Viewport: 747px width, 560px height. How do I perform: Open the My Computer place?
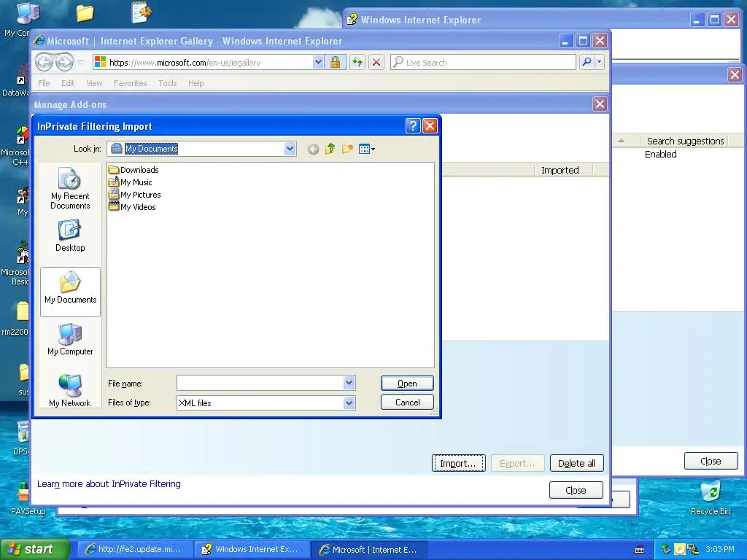[x=70, y=340]
